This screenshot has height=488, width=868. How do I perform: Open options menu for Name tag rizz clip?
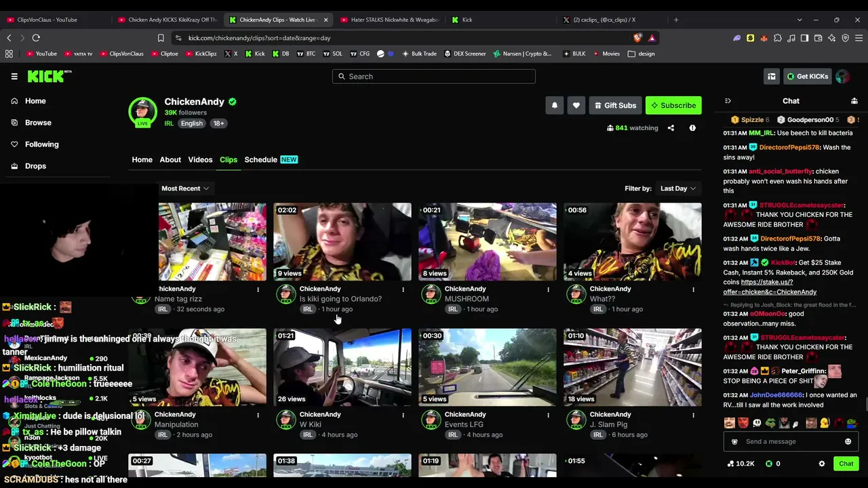pyautogui.click(x=258, y=290)
